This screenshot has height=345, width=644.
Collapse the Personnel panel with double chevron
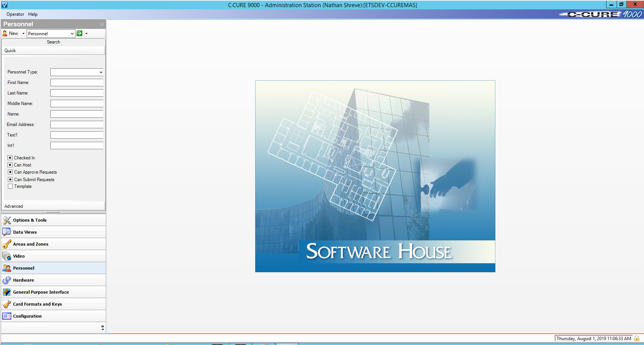[102, 24]
